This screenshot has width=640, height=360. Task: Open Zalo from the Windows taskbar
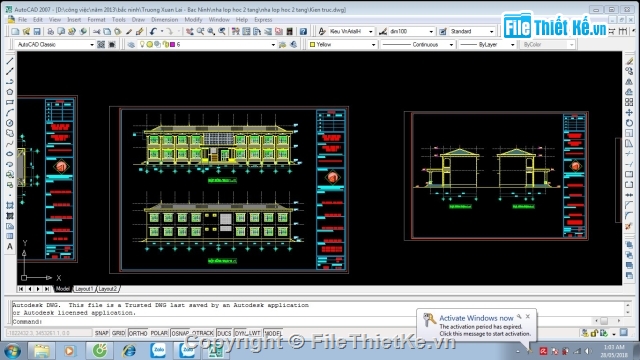click(x=158, y=350)
